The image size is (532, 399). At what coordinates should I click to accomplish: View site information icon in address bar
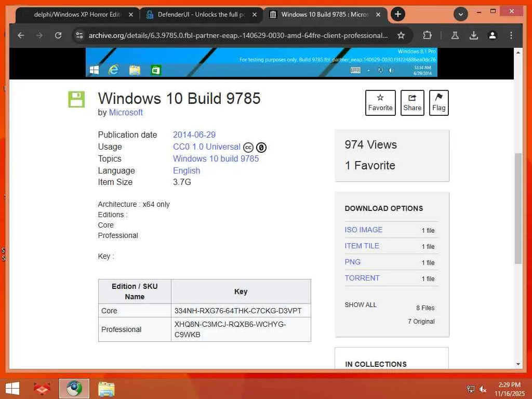coord(79,35)
